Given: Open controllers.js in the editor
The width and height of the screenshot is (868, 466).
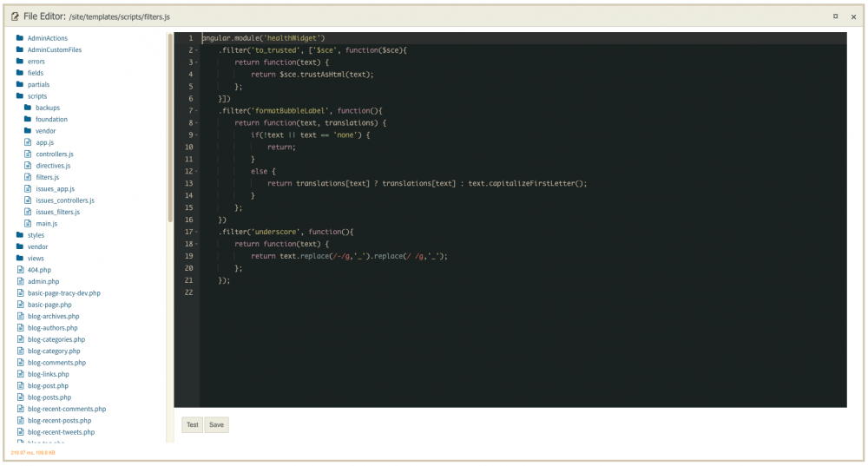Looking at the screenshot, I should tap(54, 154).
